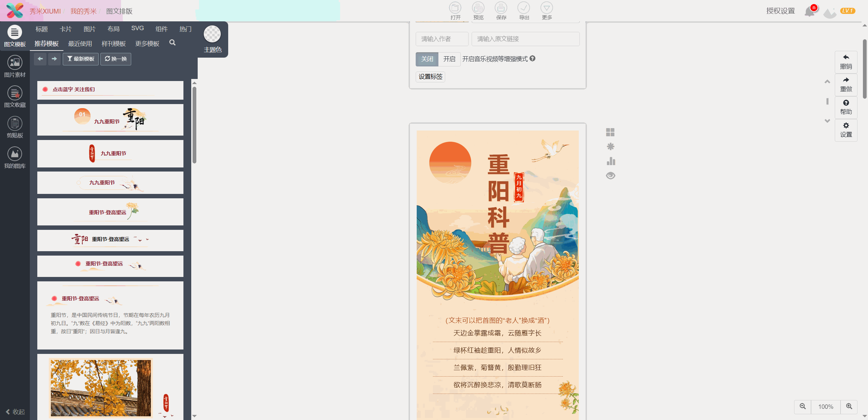Viewport: 868px width, 420px height.
Task: Switch to 更多模板 tab
Action: click(x=147, y=44)
